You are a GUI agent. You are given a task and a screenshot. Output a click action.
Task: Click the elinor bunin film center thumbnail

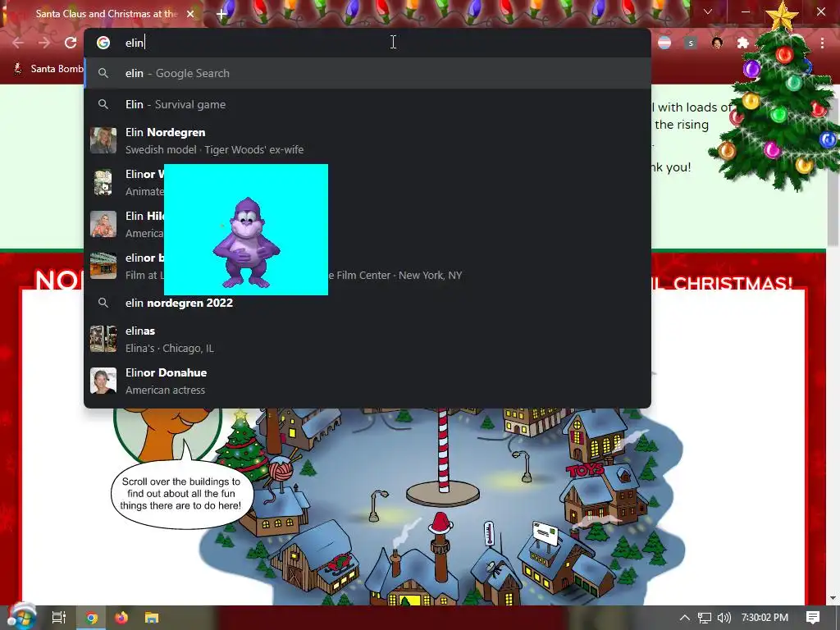103,266
